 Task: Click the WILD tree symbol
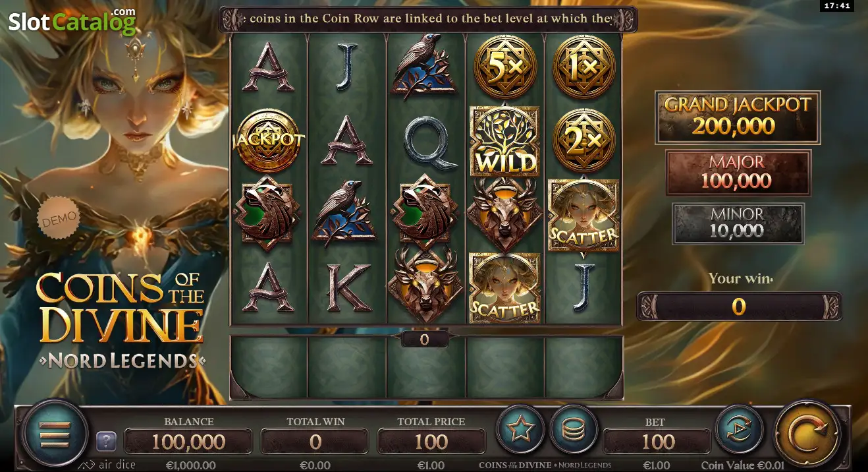504,142
